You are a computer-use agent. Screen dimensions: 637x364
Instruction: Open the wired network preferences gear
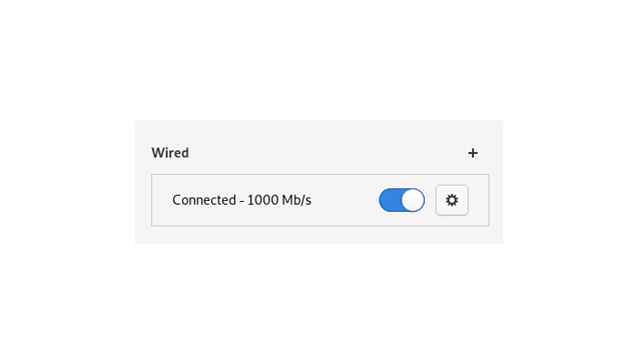click(x=451, y=200)
